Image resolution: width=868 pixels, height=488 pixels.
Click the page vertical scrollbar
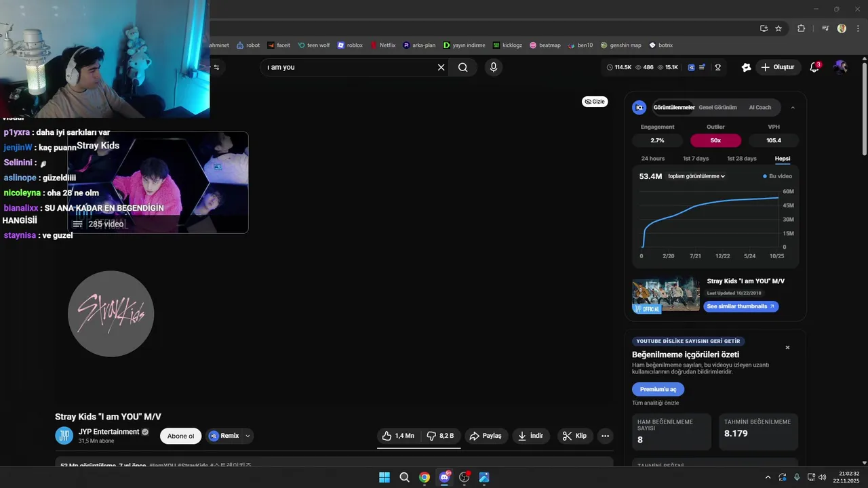[x=864, y=110]
